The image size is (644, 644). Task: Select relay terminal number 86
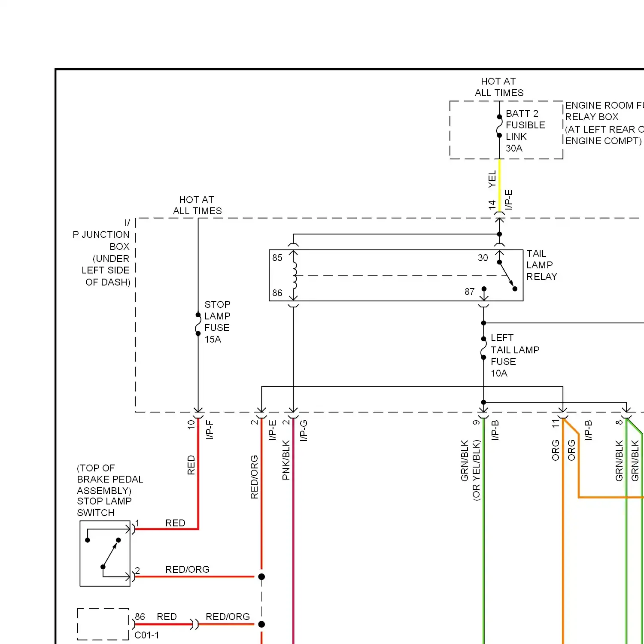(x=277, y=293)
